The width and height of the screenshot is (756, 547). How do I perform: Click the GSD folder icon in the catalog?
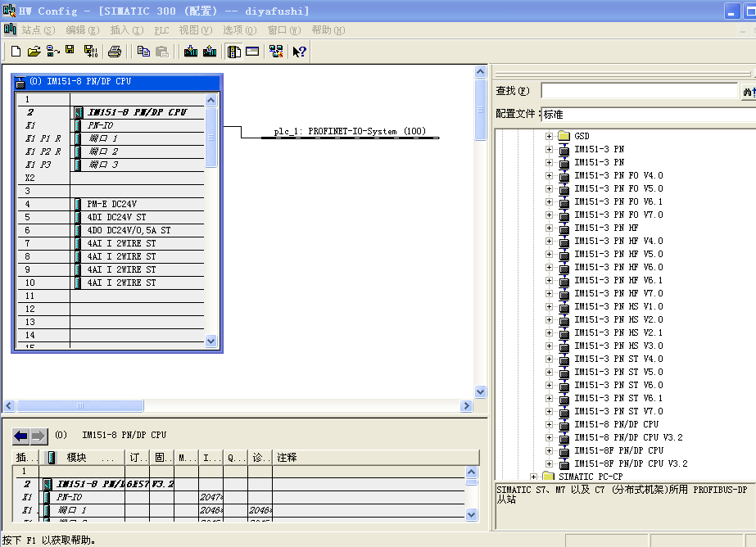[564, 136]
